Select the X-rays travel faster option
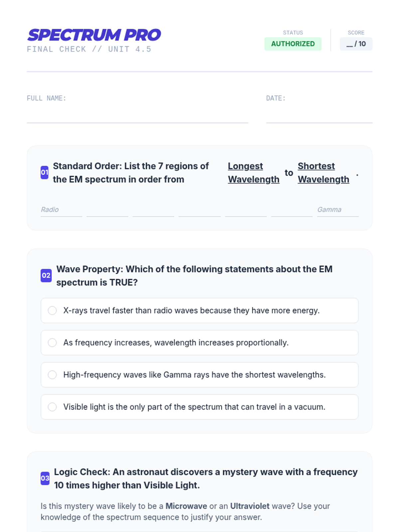The height and width of the screenshot is (532, 399). click(199, 311)
